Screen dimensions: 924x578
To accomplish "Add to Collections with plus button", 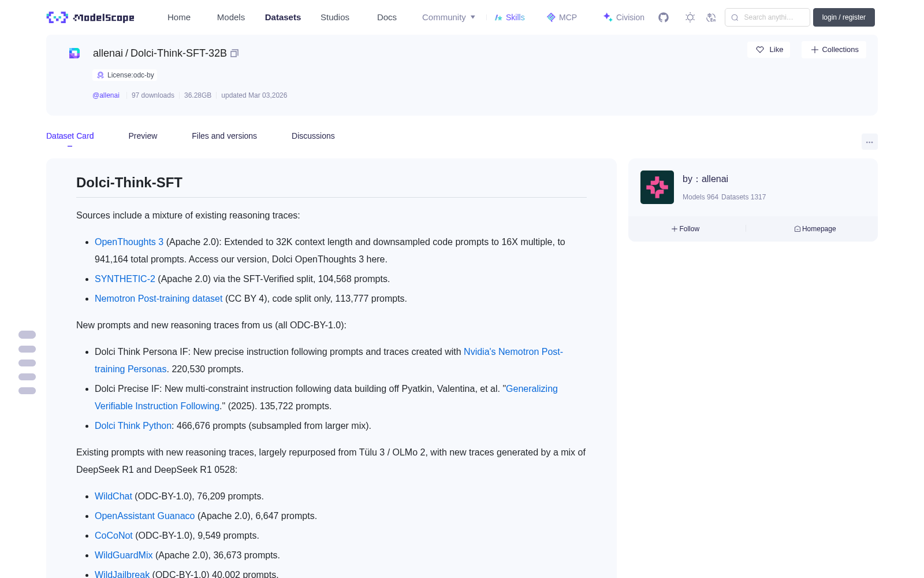I will (x=834, y=50).
